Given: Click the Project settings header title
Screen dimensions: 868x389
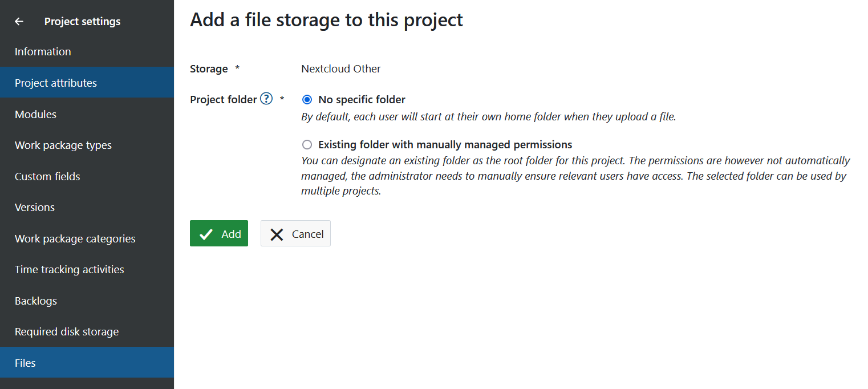Looking at the screenshot, I should pyautogui.click(x=83, y=22).
